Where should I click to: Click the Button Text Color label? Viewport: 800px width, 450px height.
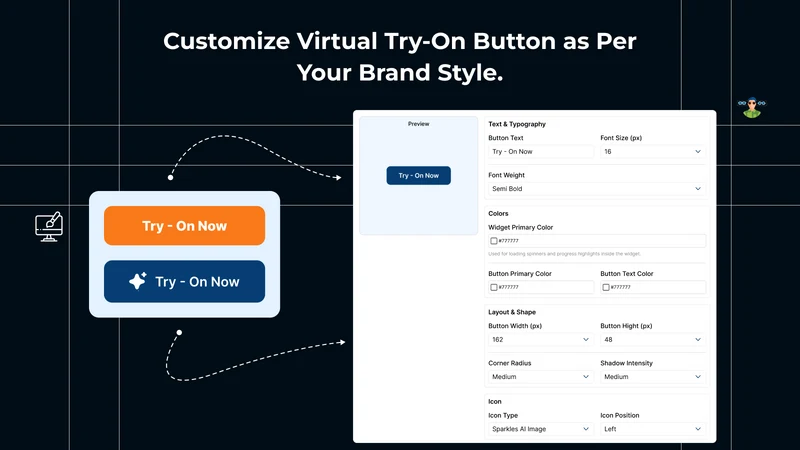coord(627,273)
